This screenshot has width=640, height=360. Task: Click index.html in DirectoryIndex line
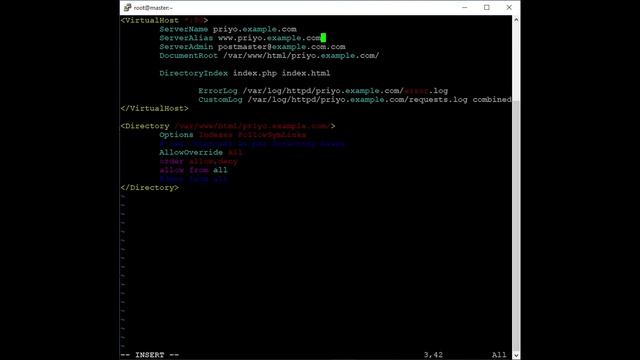306,73
